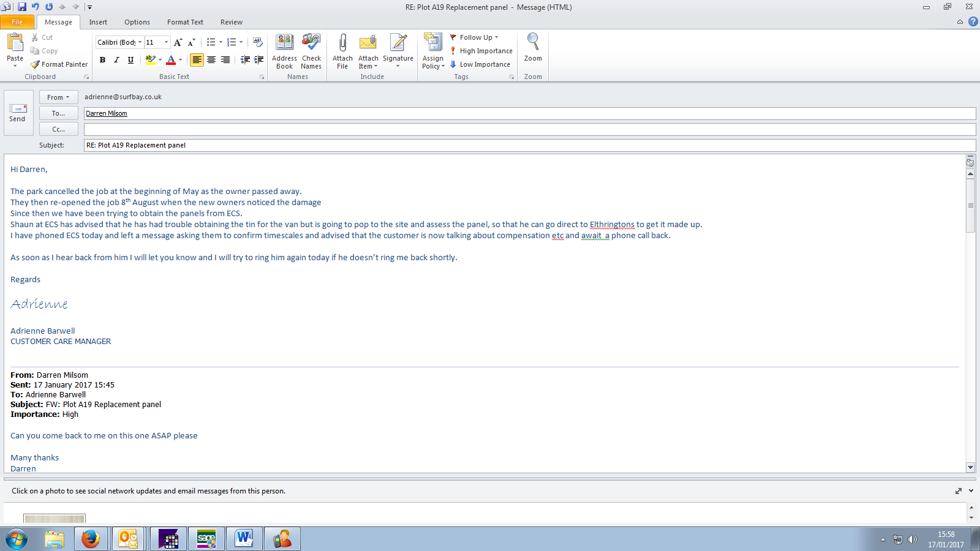Click the red font color swatch

[171, 60]
